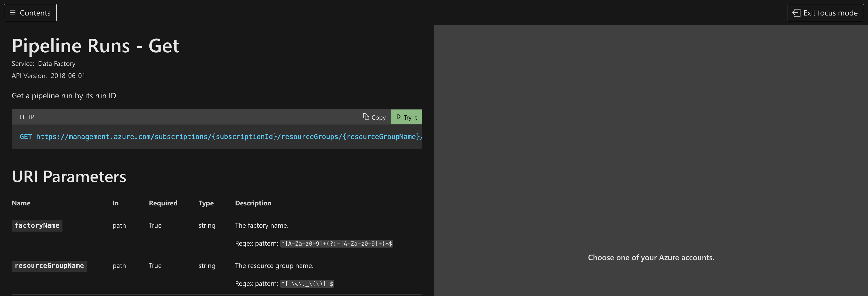Click the green Try It button
Viewport: 868px width, 296px height.
(406, 117)
